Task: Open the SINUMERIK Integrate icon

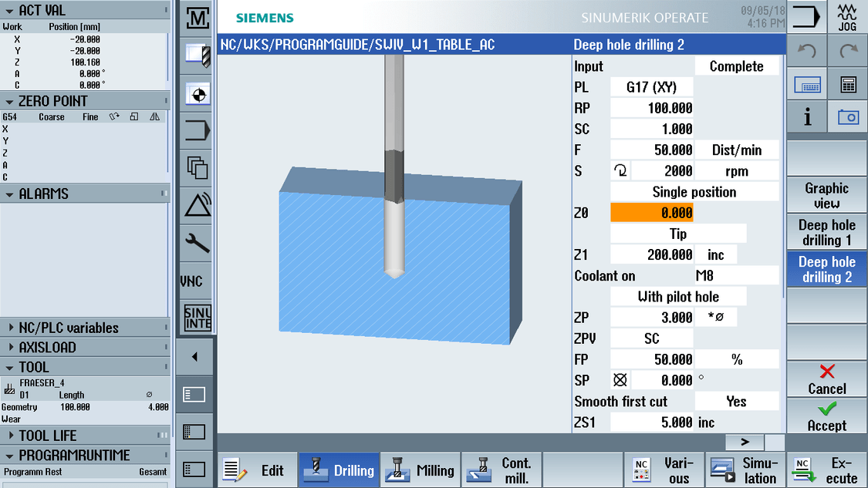Action: [x=197, y=318]
